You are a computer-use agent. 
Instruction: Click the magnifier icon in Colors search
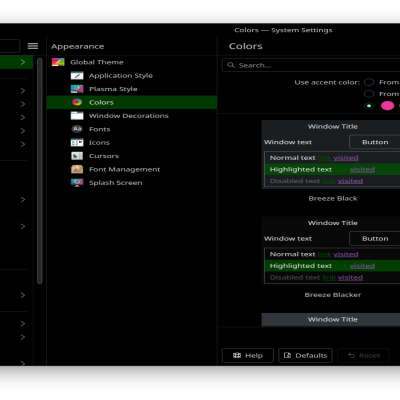(x=231, y=65)
